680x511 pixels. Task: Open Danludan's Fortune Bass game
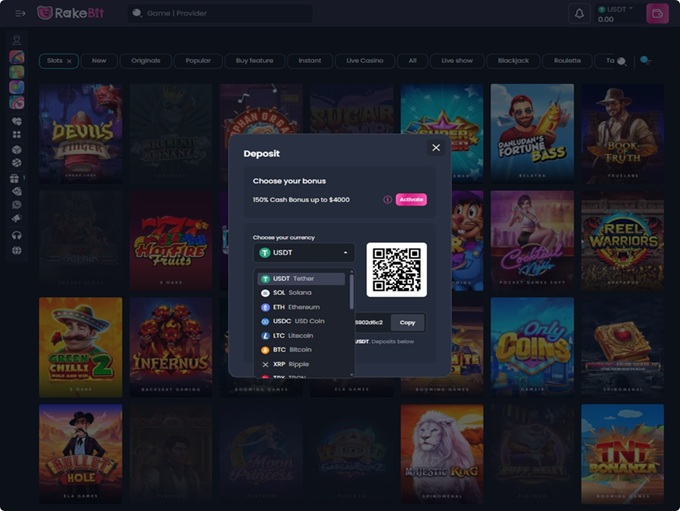[532, 133]
